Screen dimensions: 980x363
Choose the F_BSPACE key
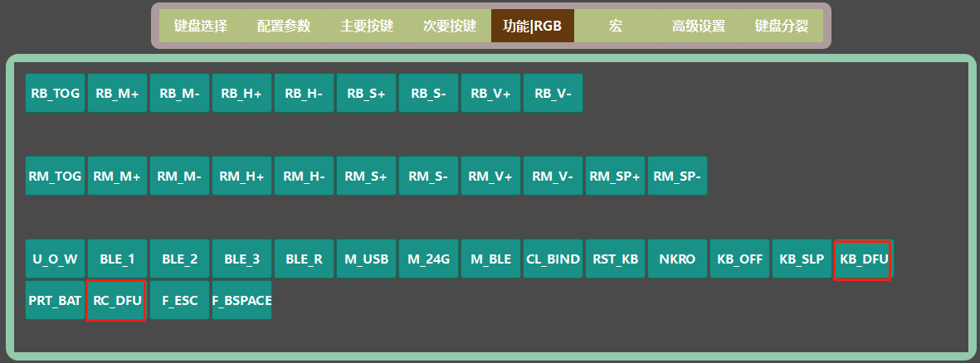(241, 300)
